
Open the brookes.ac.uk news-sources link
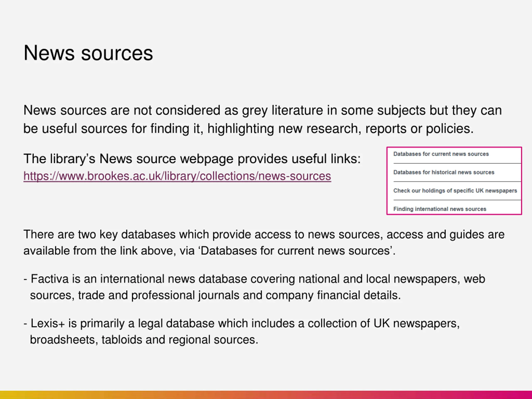click(x=177, y=176)
